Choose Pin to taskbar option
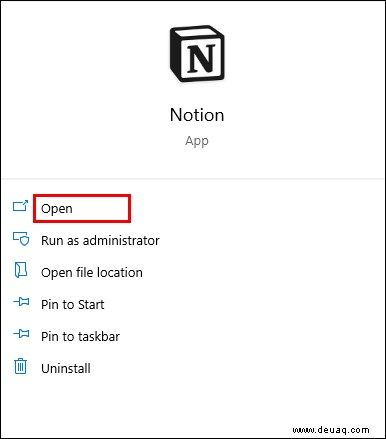 (80, 336)
